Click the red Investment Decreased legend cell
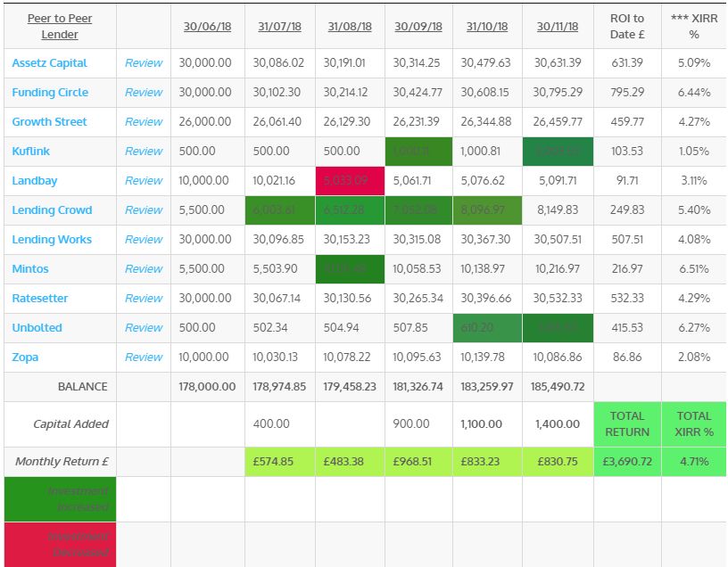This screenshot has width=728, height=567. pos(60,545)
